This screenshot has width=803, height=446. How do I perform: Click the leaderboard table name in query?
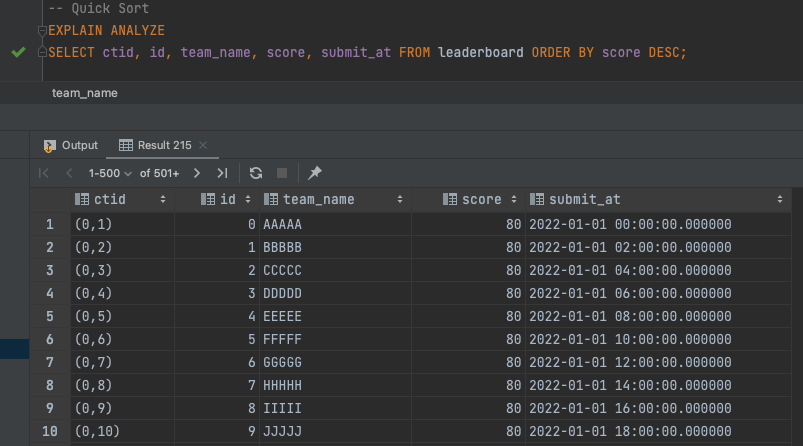pyautogui.click(x=480, y=53)
